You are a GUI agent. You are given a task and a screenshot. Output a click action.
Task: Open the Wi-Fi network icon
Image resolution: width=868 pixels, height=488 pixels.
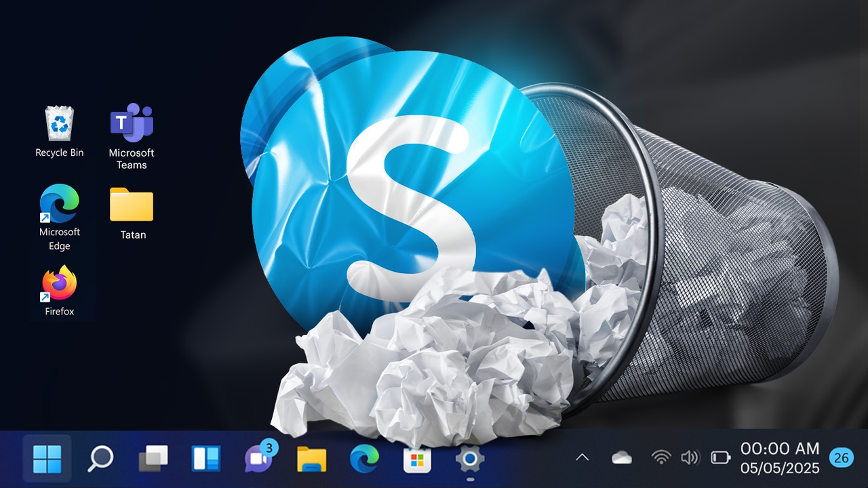[x=660, y=457]
